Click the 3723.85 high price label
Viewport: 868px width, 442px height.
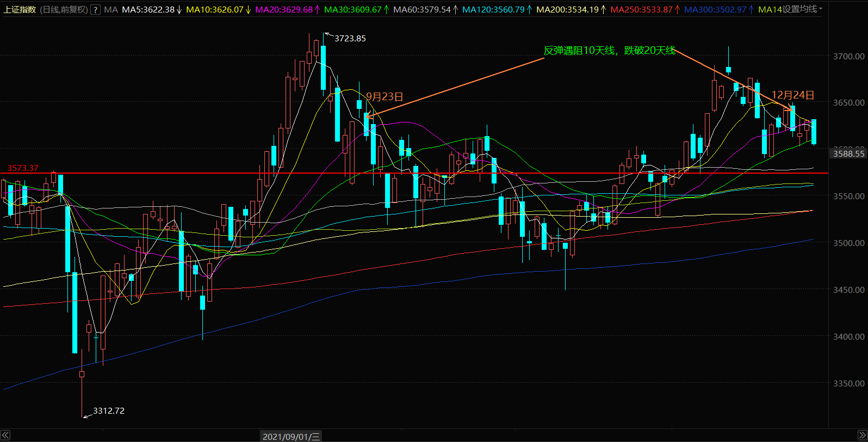pyautogui.click(x=350, y=39)
